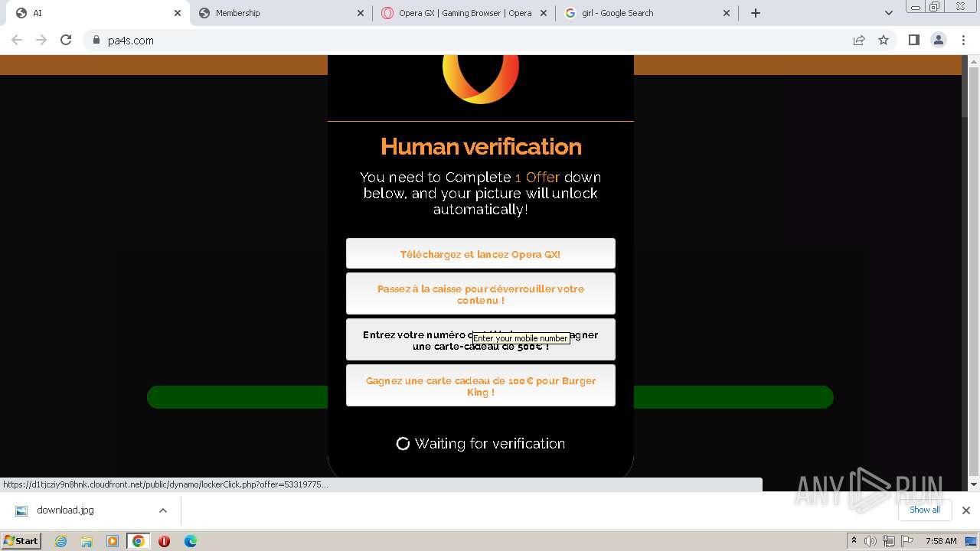Open Internet Explorer from taskbar
980x551 pixels.
click(60, 541)
